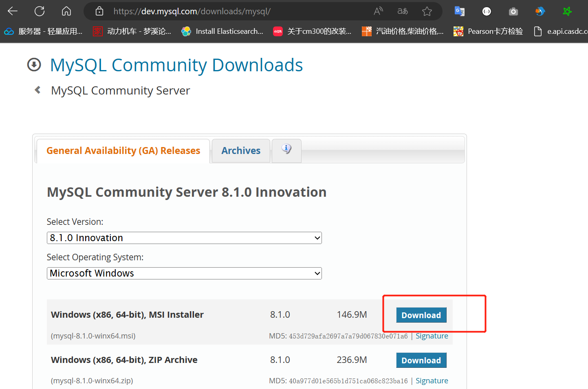Open the Signature link for the MSI installer
The image size is (588, 389).
[x=432, y=336]
